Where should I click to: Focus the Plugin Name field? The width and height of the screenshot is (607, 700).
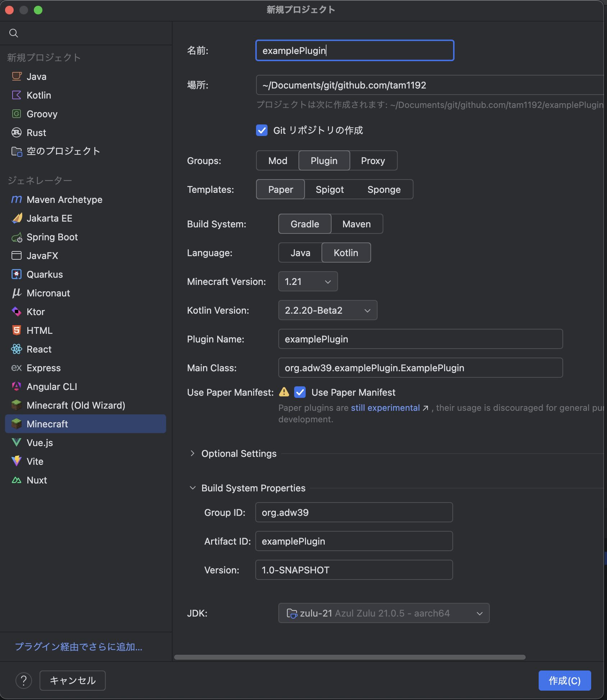point(420,339)
